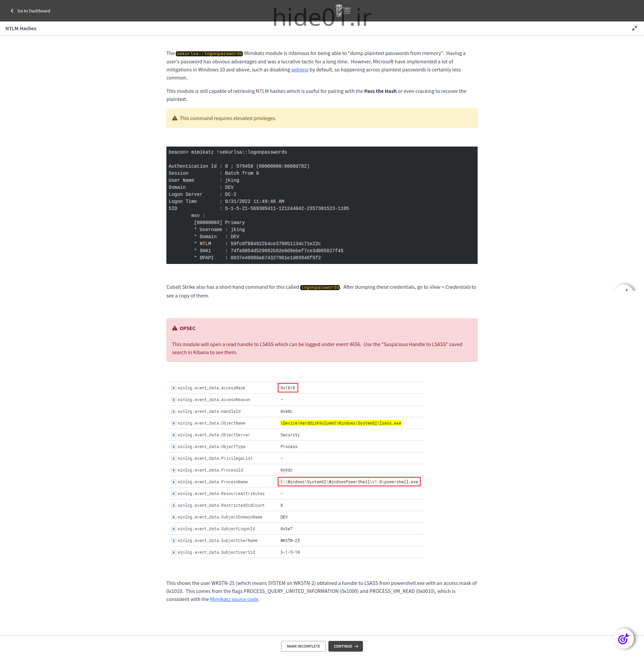Click the highlighted sekurlsa::logonpasswords inline code
This screenshot has height=657, width=644.
[x=209, y=53]
